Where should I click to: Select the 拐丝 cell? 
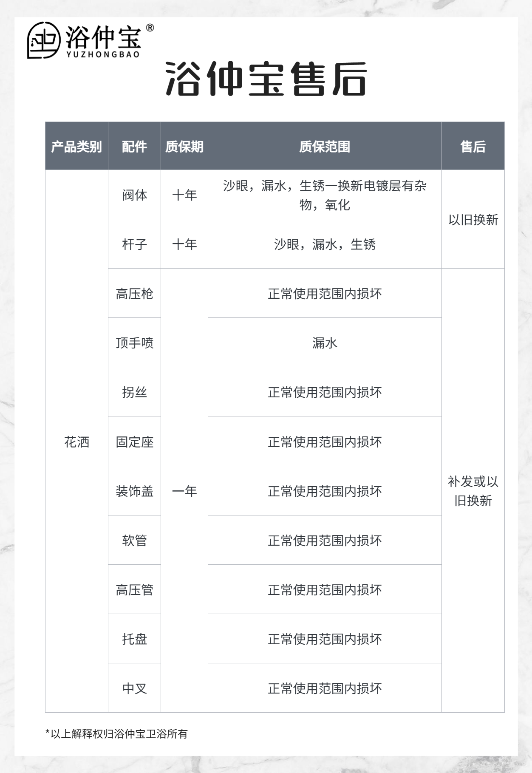pyautogui.click(x=134, y=392)
